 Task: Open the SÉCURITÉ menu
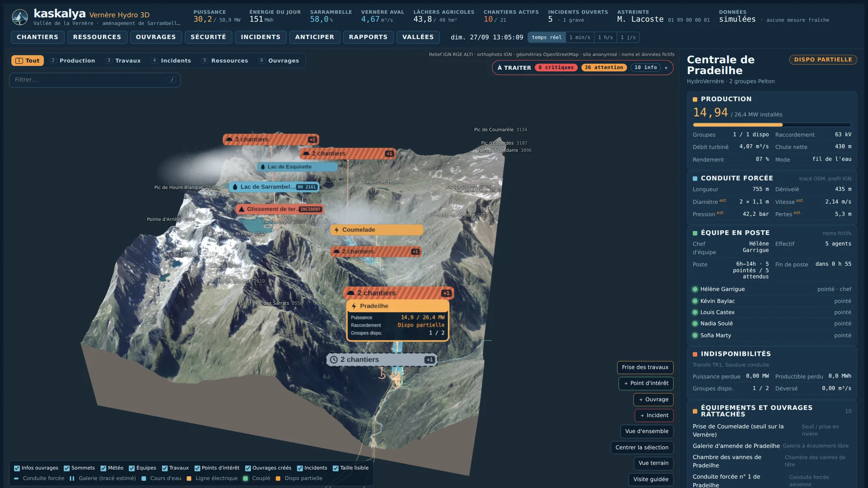click(x=208, y=37)
